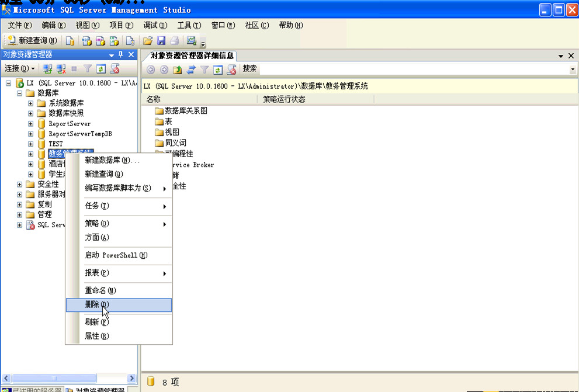579x392 pixels.
Task: Open the 任务(T) submenu
Action: [119, 206]
